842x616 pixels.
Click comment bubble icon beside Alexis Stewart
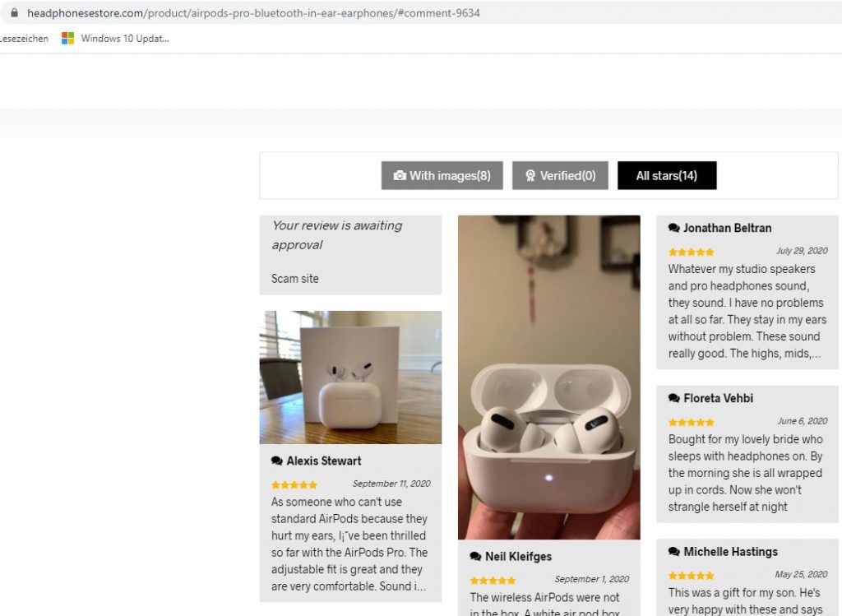(x=277, y=461)
